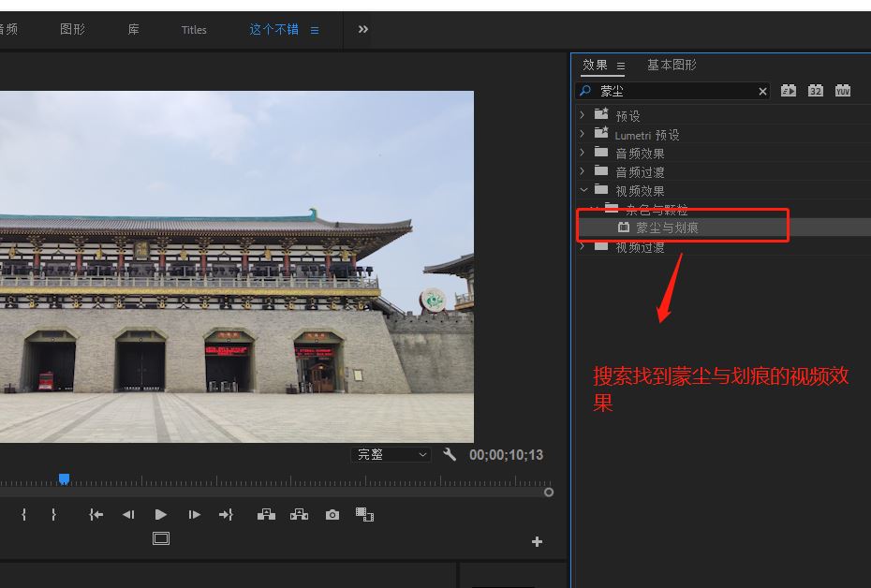The image size is (871, 588).
Task: Toggle YUV effects filter icon
Action: (843, 91)
